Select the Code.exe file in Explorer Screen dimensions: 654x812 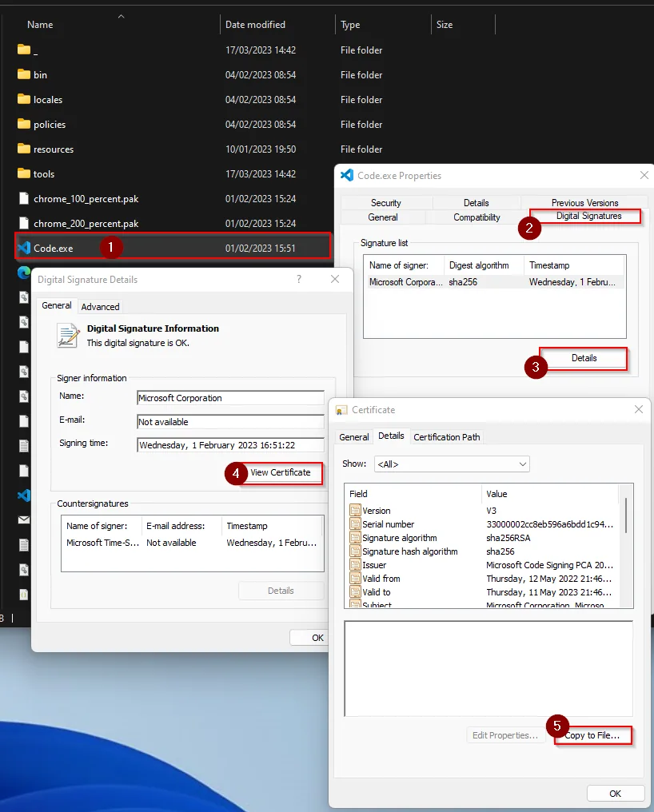[173, 248]
